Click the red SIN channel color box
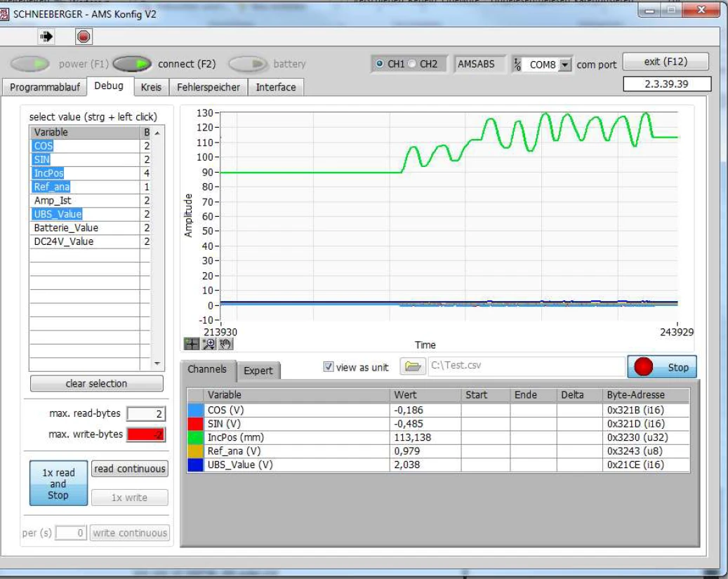 pos(195,423)
